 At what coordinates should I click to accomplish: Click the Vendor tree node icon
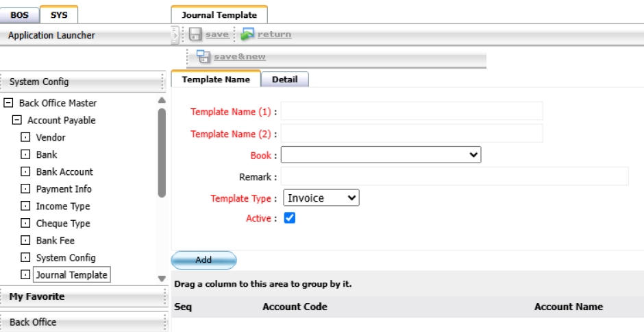[x=26, y=138]
